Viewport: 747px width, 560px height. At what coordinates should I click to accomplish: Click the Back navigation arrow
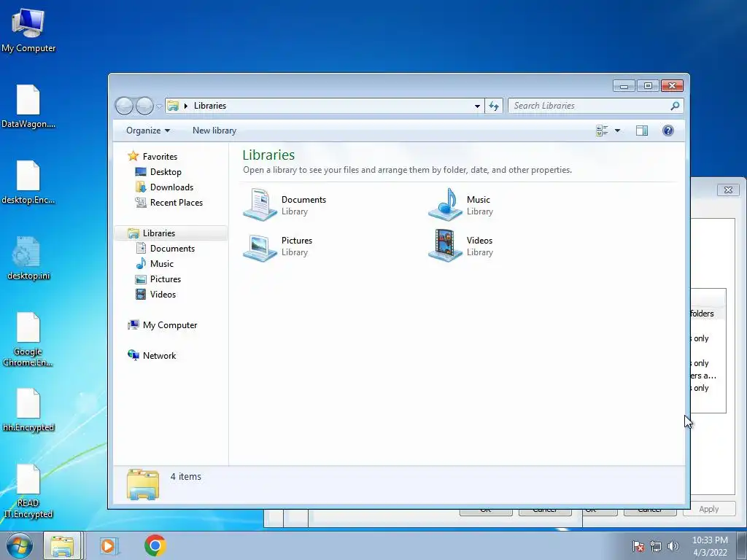(124, 106)
